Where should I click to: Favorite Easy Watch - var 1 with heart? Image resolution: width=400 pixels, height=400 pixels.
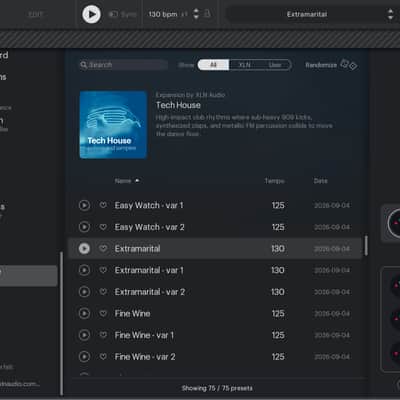tap(103, 205)
